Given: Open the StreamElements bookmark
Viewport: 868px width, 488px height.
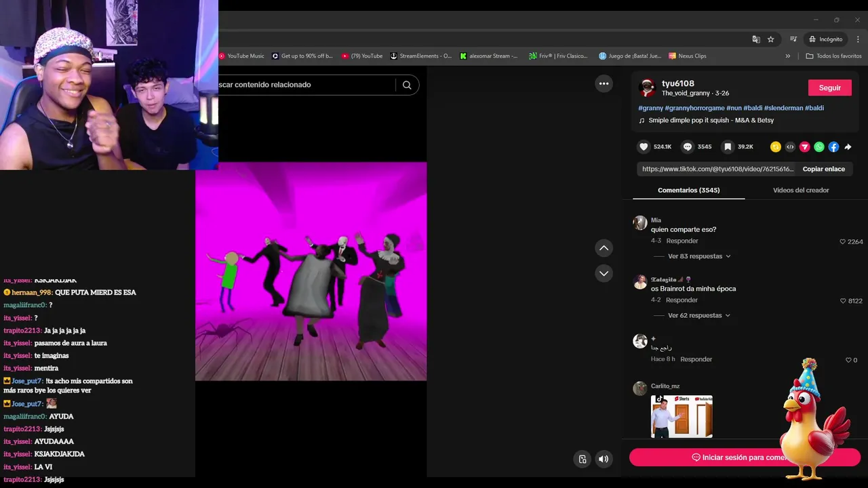Looking at the screenshot, I should pos(420,56).
